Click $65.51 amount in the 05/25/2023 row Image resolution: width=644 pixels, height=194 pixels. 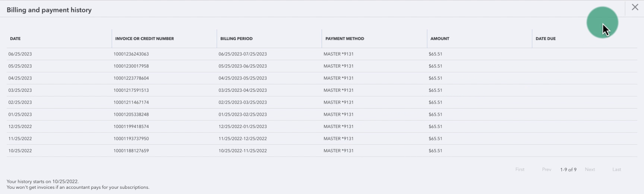[x=435, y=66]
